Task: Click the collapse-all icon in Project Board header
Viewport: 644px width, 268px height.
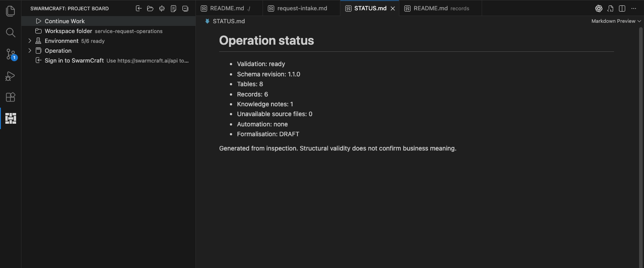Action: [x=185, y=8]
